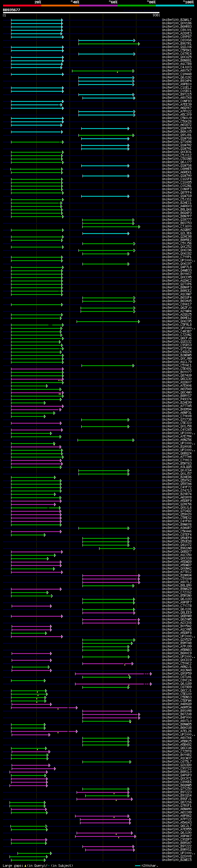Select the UniRef100_C1H448 label

[x=176, y=74]
